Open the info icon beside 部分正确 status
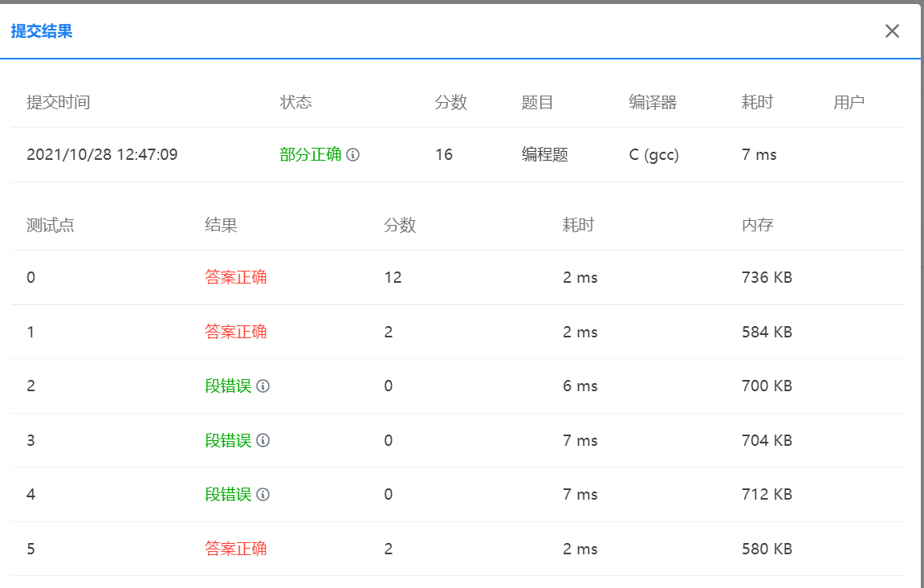924x588 pixels. tap(353, 153)
